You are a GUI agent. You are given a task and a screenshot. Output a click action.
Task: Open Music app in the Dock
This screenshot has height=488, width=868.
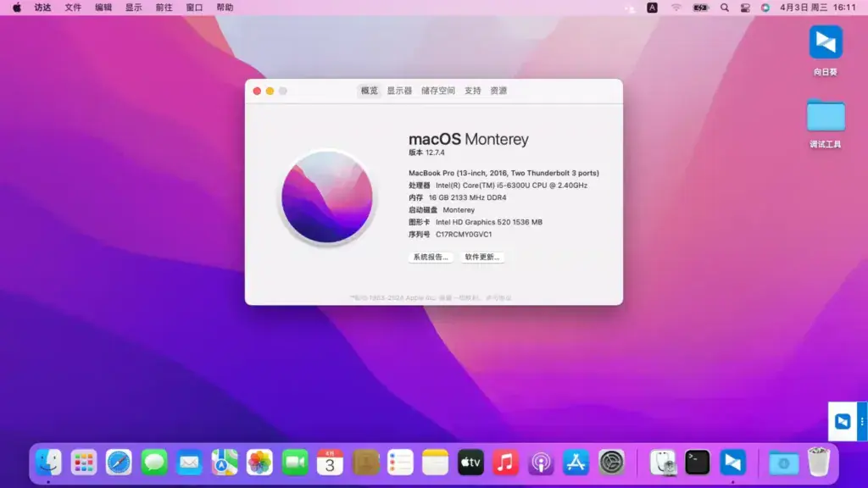[505, 462]
